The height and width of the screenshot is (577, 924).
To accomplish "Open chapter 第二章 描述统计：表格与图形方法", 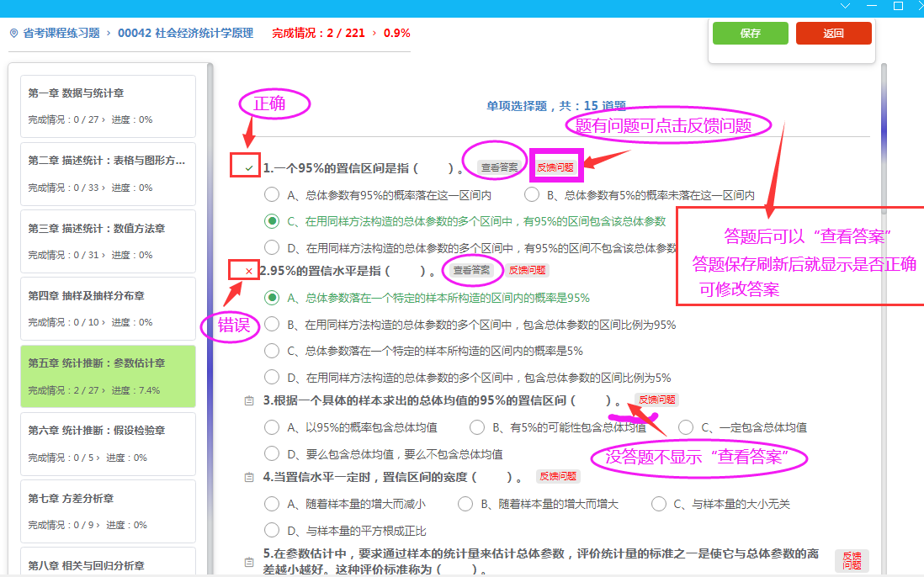I will 109,173.
